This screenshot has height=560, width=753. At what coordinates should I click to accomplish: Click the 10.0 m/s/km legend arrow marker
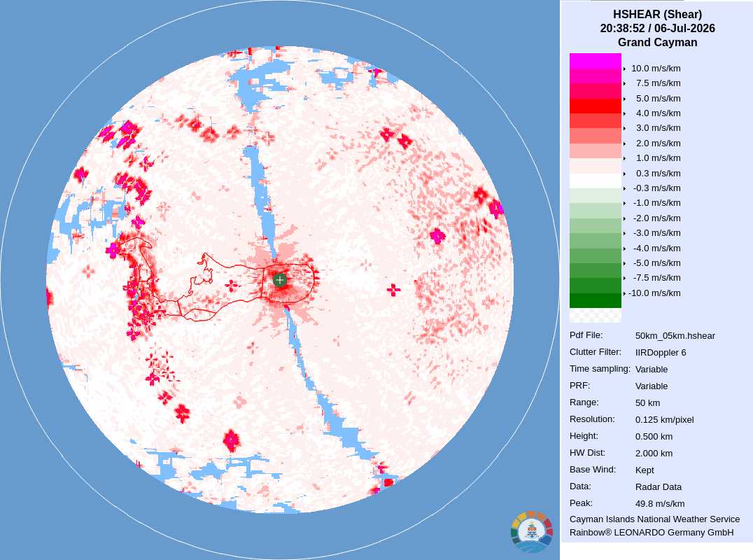[624, 69]
